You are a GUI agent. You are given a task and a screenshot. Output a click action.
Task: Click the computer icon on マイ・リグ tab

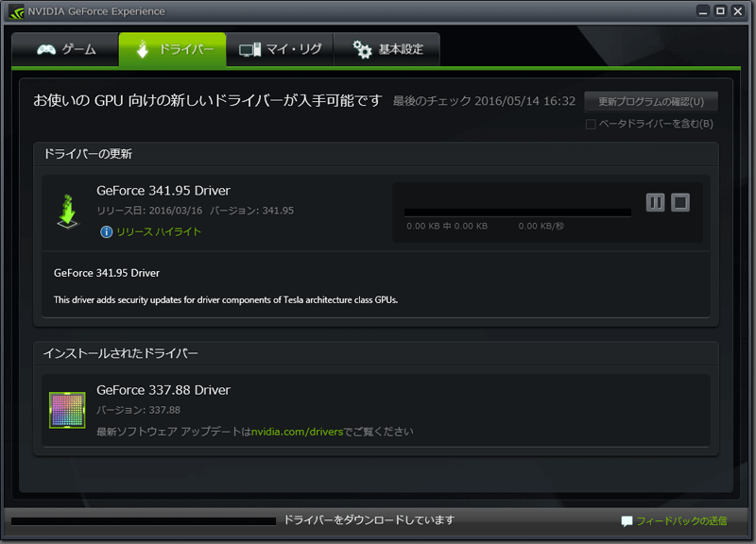pyautogui.click(x=249, y=50)
